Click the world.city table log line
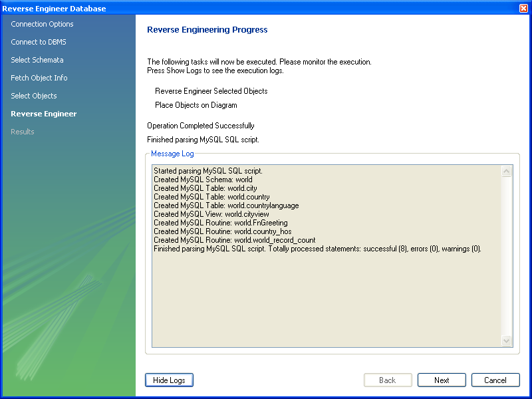The width and height of the screenshot is (532, 399). click(x=205, y=188)
